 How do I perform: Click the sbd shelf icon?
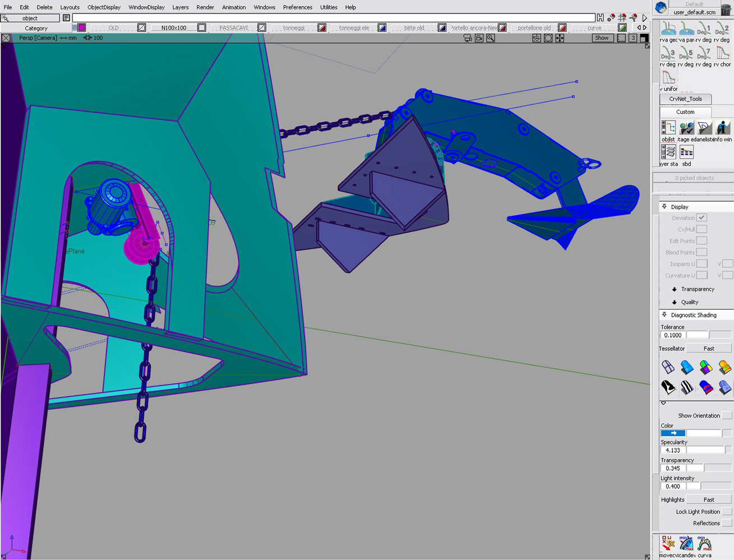[x=686, y=152]
